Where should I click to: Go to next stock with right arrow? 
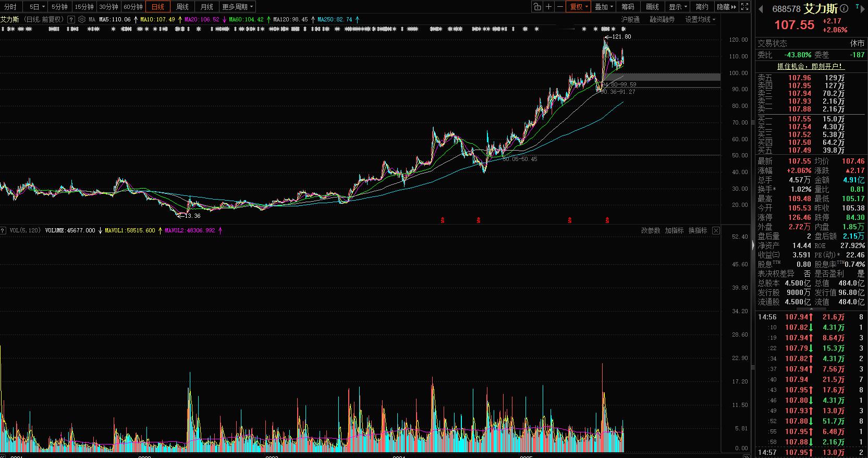862,9
